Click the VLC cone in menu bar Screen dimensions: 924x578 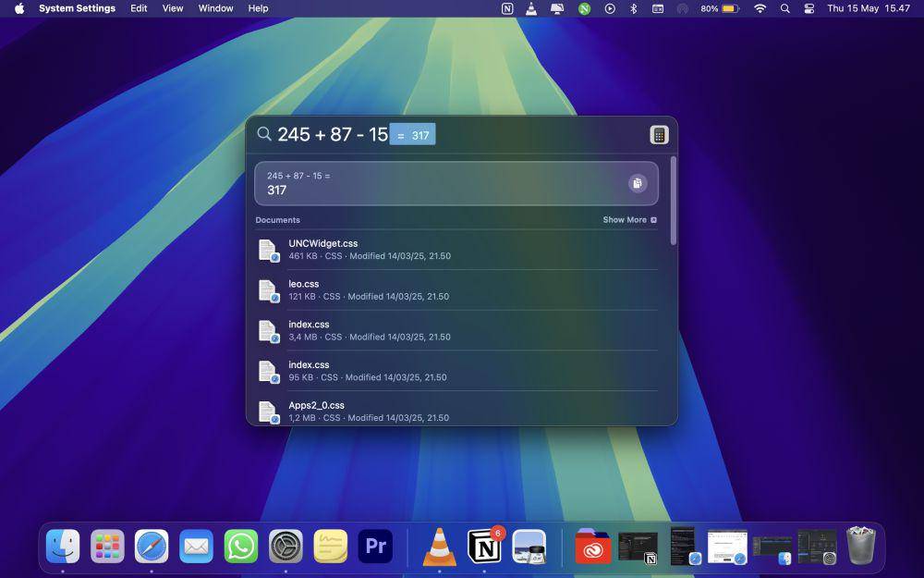tap(531, 8)
